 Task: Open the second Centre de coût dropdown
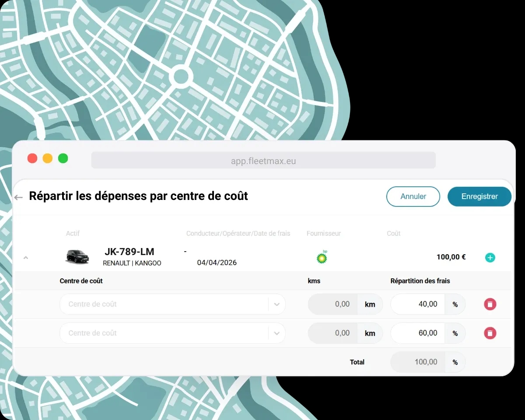click(x=172, y=333)
